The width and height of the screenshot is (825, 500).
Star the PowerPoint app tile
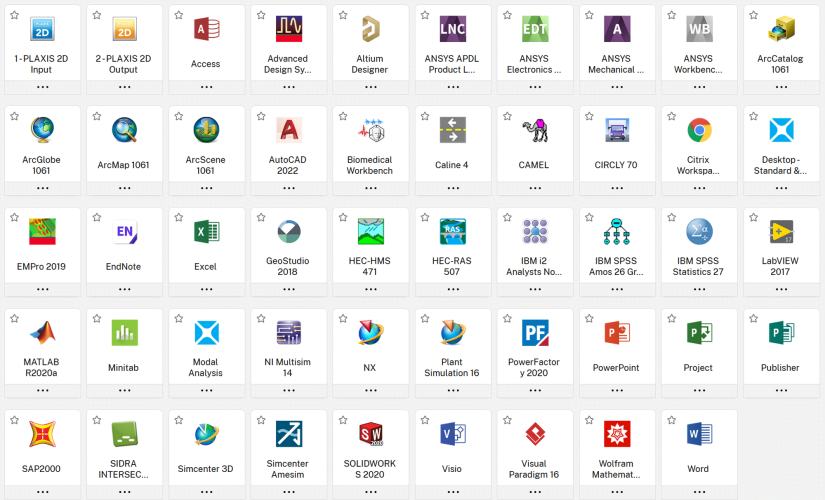click(x=589, y=318)
